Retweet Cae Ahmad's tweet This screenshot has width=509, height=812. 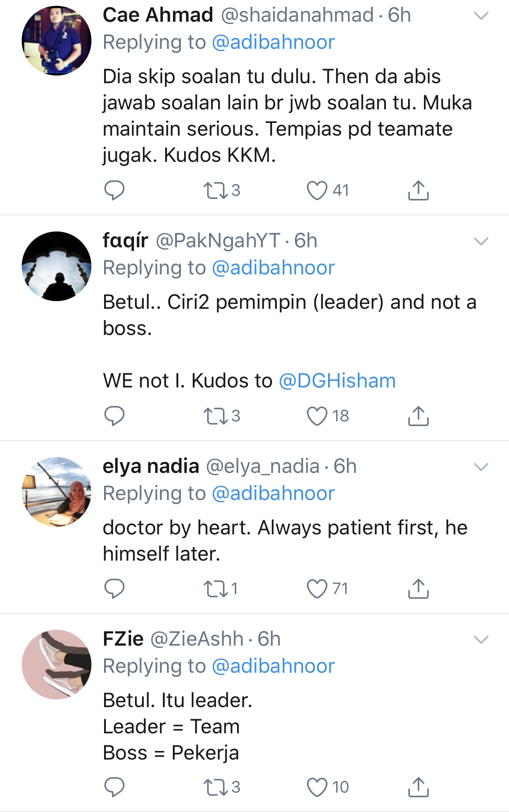(216, 190)
